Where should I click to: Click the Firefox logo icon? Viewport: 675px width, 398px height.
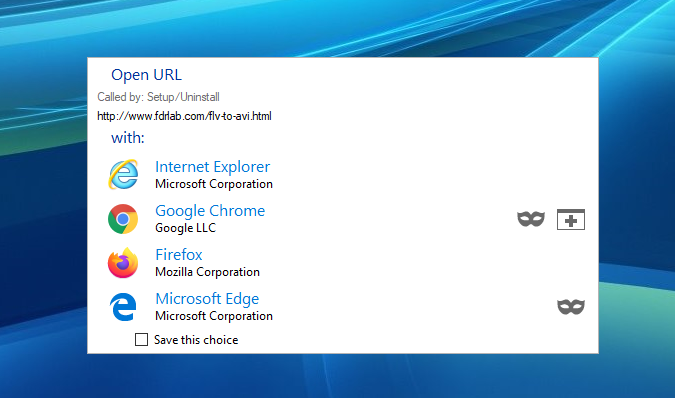pyautogui.click(x=123, y=263)
